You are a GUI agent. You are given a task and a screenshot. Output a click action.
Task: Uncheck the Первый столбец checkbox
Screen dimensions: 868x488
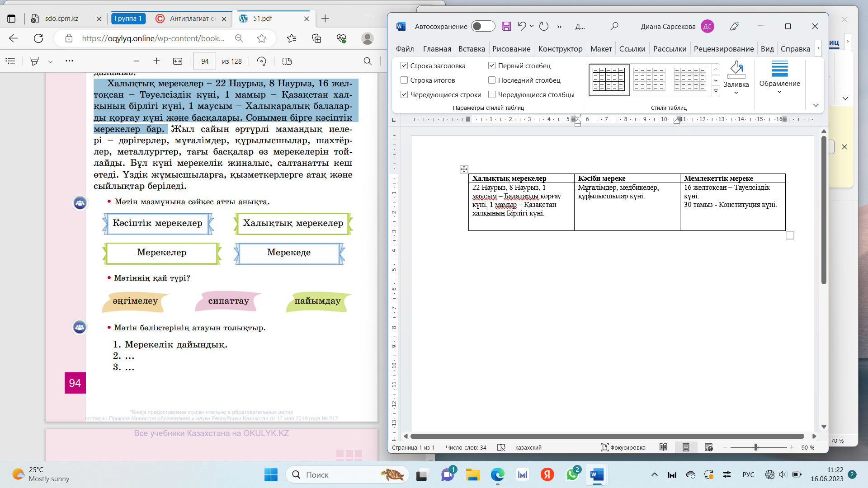point(492,66)
